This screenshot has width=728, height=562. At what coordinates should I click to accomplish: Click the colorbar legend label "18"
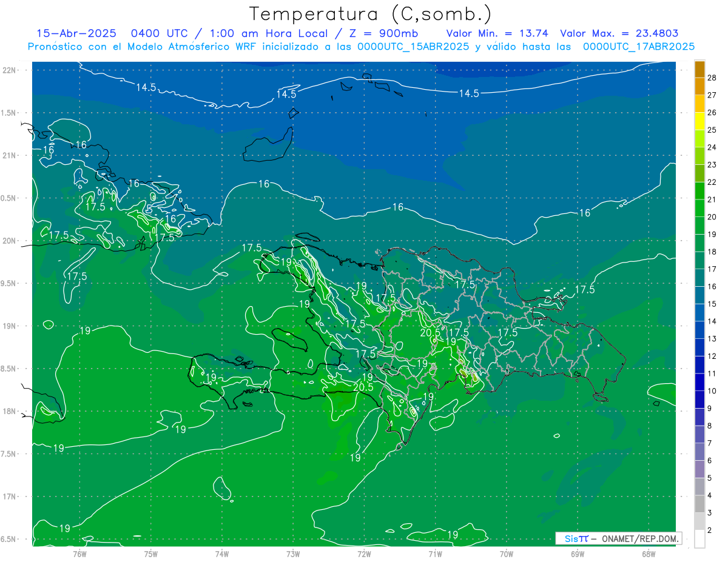tap(712, 252)
